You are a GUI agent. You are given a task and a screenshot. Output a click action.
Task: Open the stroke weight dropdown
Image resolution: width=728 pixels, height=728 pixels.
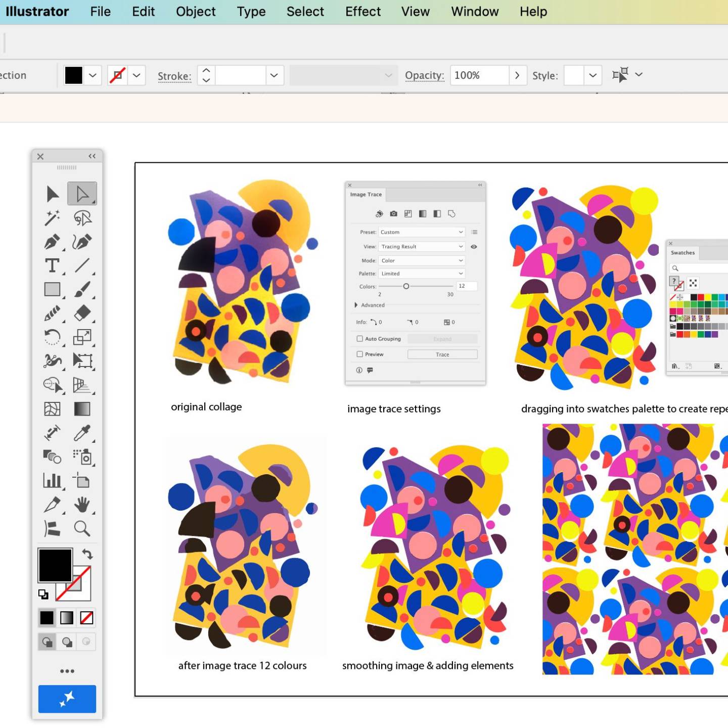[274, 75]
